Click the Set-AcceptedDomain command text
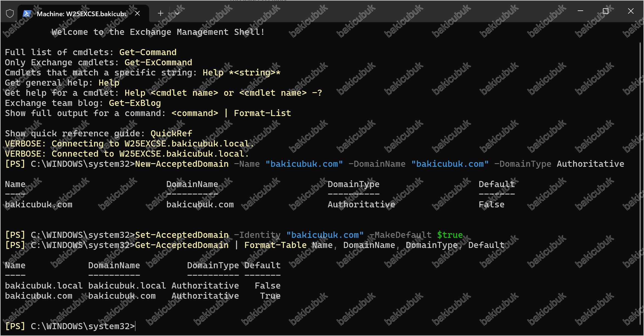Image resolution: width=644 pixels, height=336 pixels. (x=182, y=235)
